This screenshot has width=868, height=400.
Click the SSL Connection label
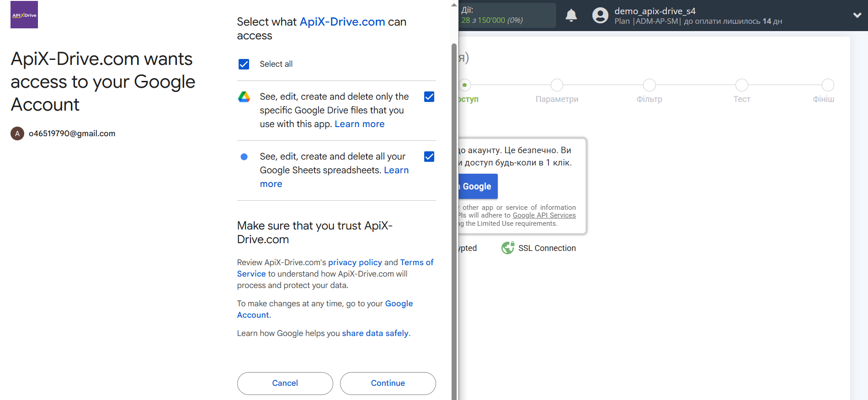pos(547,248)
